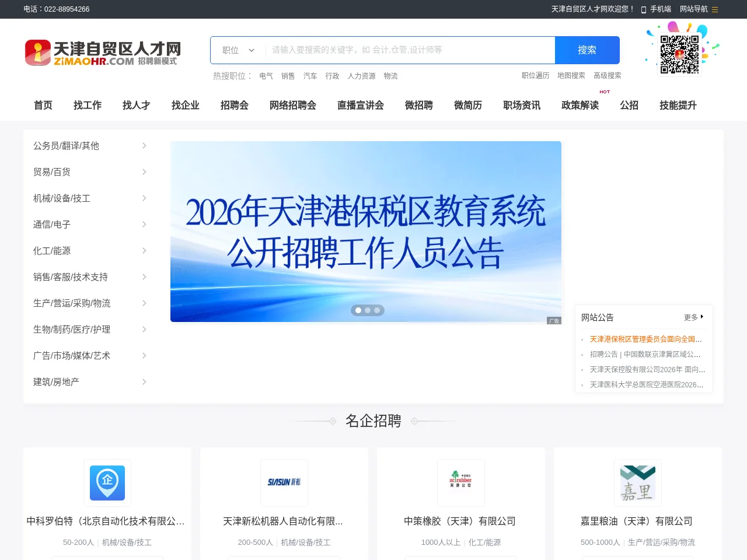Screen dimensions: 747x560
Task: Open 销售/客服/技术支持 category
Action: 71,277
